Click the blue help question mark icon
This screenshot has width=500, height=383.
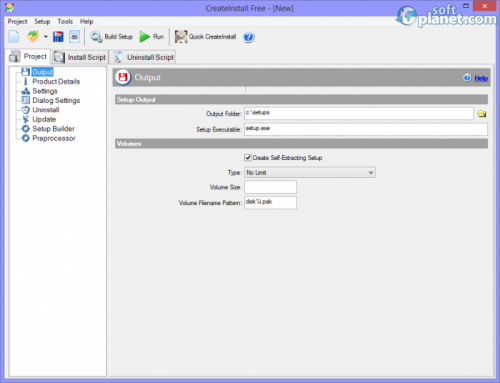point(248,37)
